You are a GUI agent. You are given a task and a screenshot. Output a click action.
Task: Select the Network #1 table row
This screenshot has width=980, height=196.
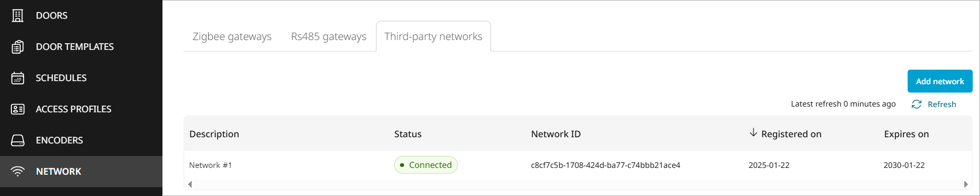point(577,165)
